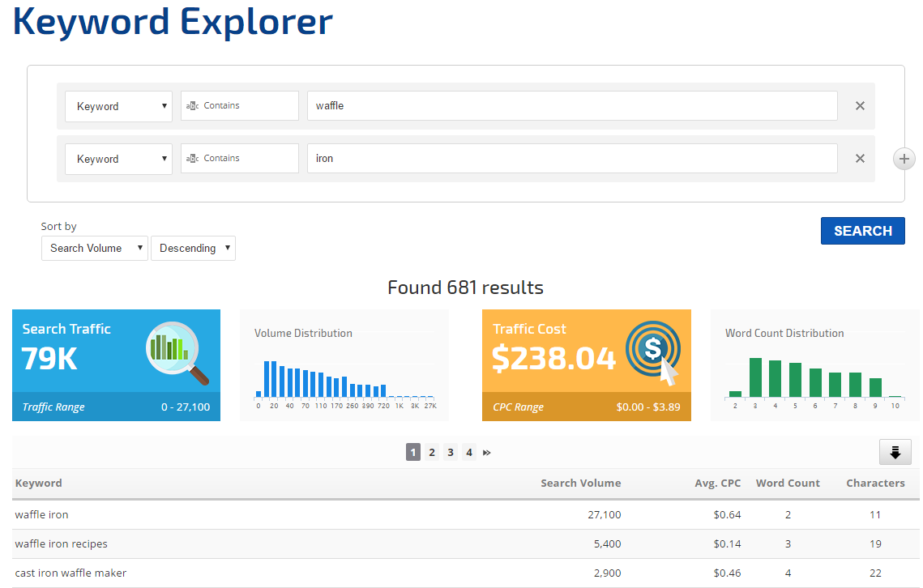Click the 'waffle' text input field
Screen dimensions: 923x588
571,106
